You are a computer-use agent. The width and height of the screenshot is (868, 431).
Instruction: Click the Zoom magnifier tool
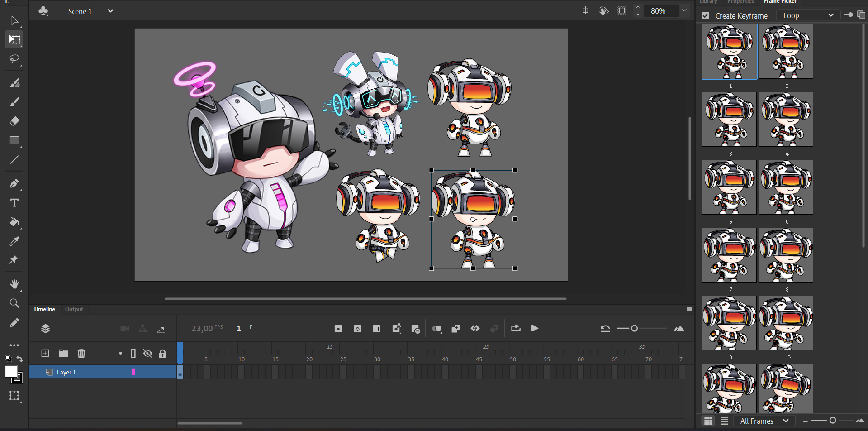coord(14,303)
